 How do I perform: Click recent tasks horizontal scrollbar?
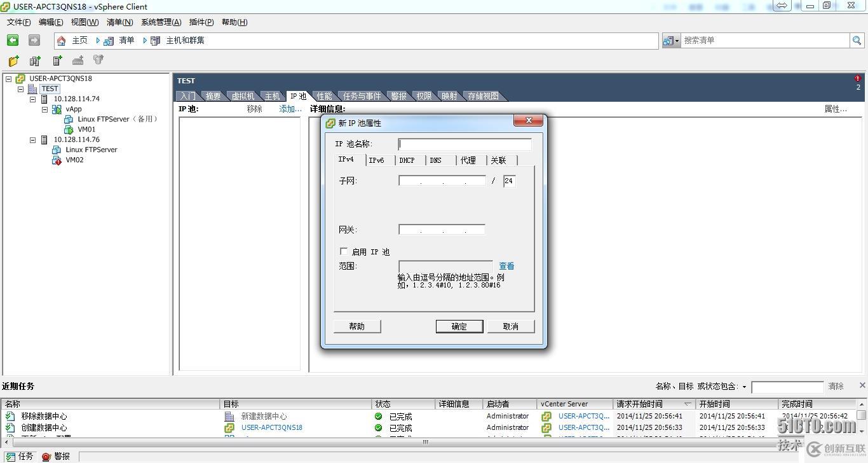click(x=426, y=441)
